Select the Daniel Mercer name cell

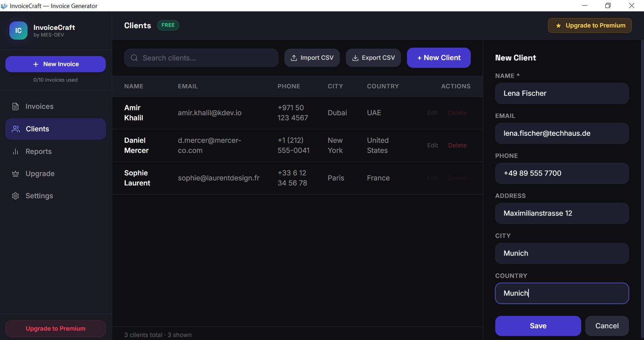pos(136,145)
